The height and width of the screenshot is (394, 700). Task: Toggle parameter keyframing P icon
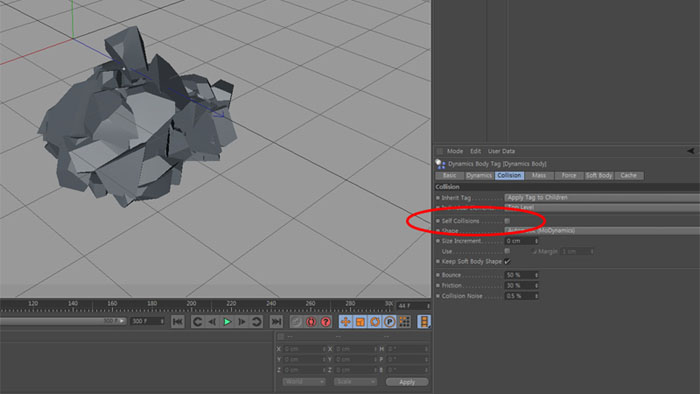(x=389, y=321)
